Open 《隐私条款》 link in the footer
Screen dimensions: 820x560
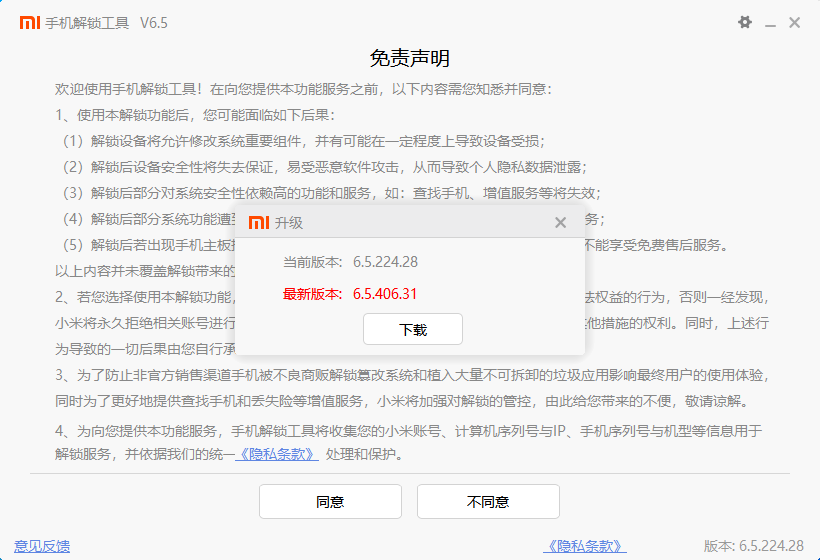coord(585,546)
